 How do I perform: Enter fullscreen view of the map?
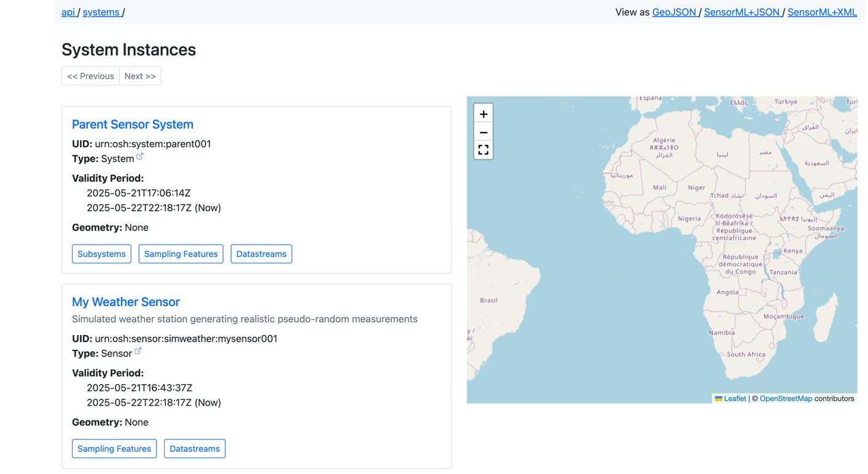pyautogui.click(x=483, y=150)
